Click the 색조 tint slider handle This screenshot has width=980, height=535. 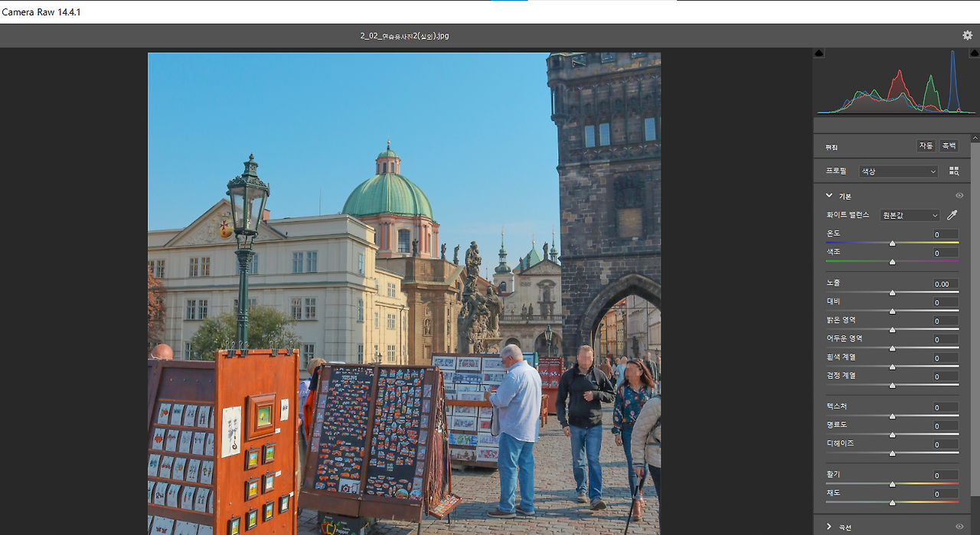[892, 263]
